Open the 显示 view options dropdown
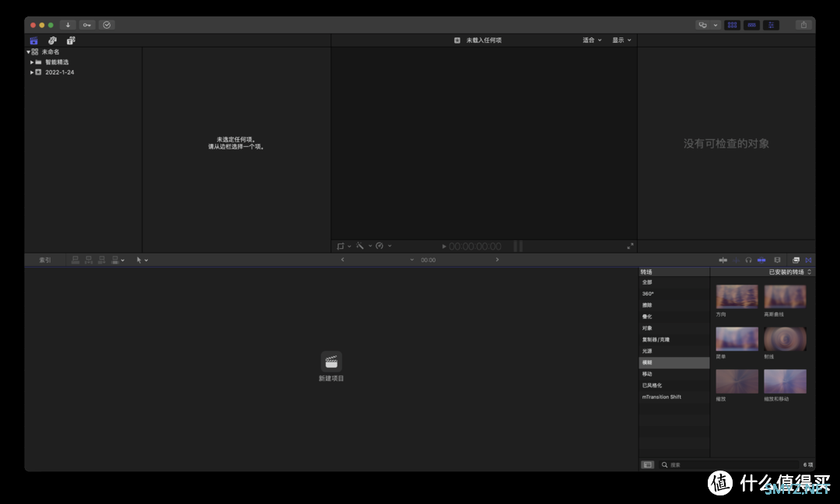Image resolution: width=840 pixels, height=504 pixels. (x=621, y=40)
